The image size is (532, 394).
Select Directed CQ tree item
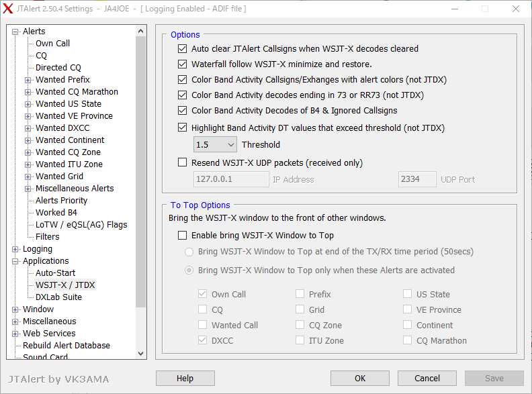point(58,68)
